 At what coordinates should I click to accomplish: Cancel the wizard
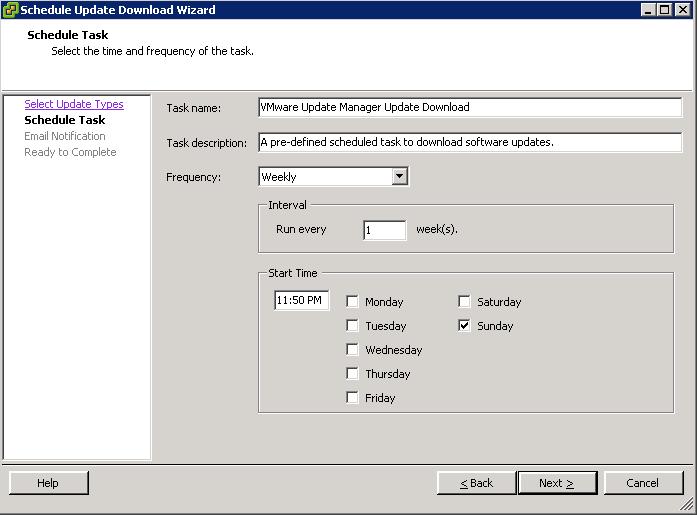(643, 483)
